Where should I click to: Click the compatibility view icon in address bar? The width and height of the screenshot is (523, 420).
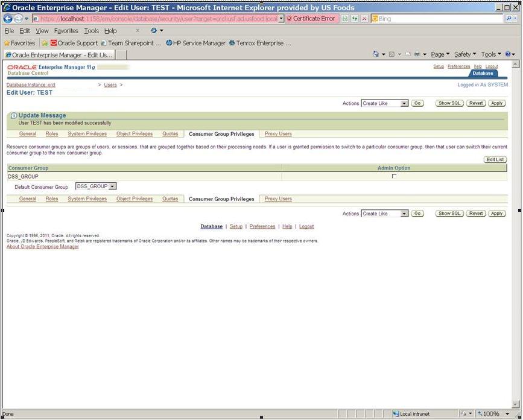[345, 19]
